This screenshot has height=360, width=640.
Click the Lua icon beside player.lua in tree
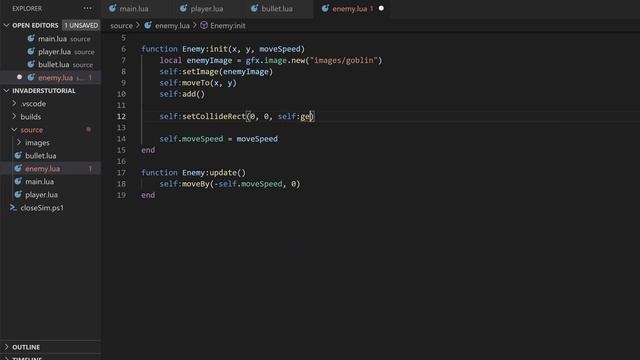coord(18,195)
